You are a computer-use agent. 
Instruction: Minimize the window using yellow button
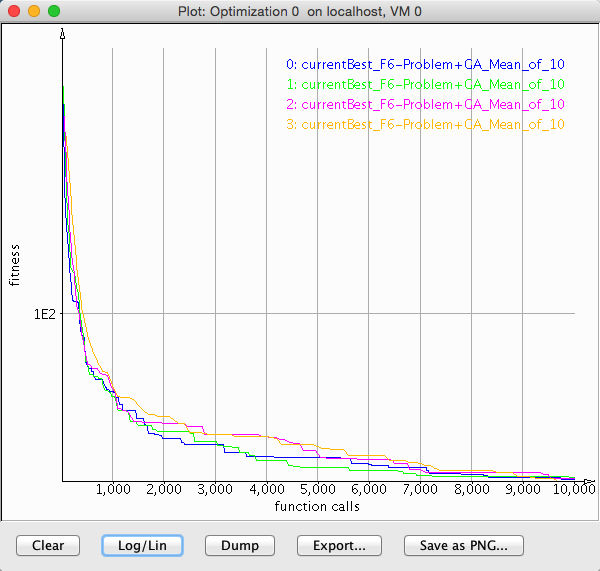coord(33,10)
